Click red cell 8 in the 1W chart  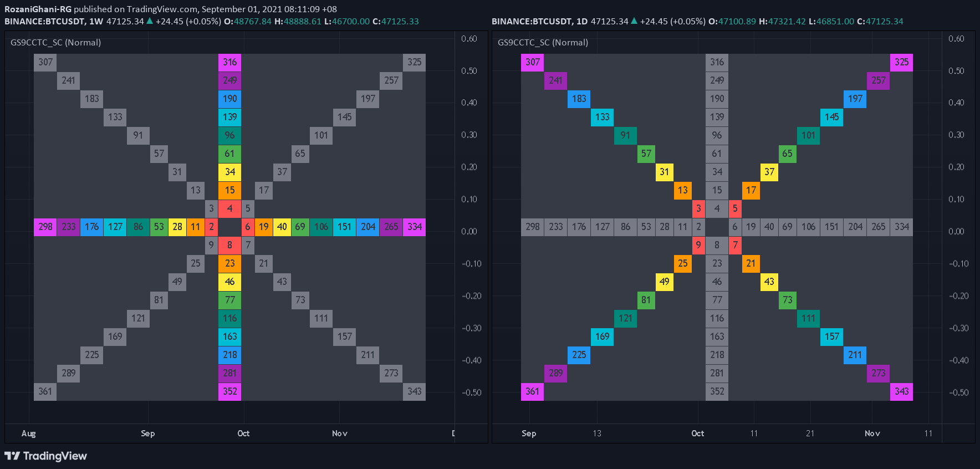[x=229, y=245]
